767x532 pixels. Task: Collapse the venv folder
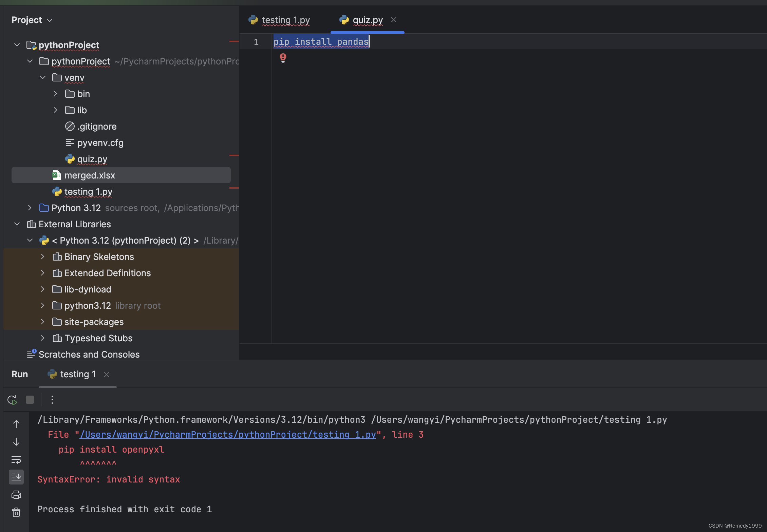pos(43,78)
